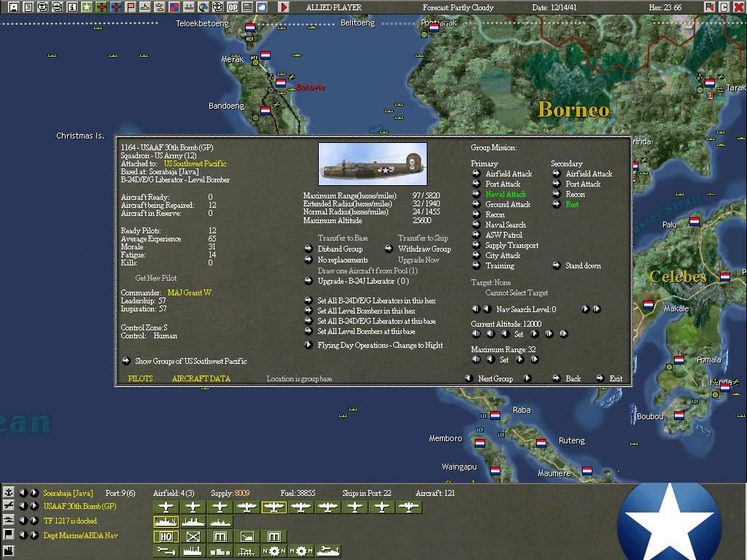Click the OP toolbar icon
The image size is (747, 560).
click(233, 7)
